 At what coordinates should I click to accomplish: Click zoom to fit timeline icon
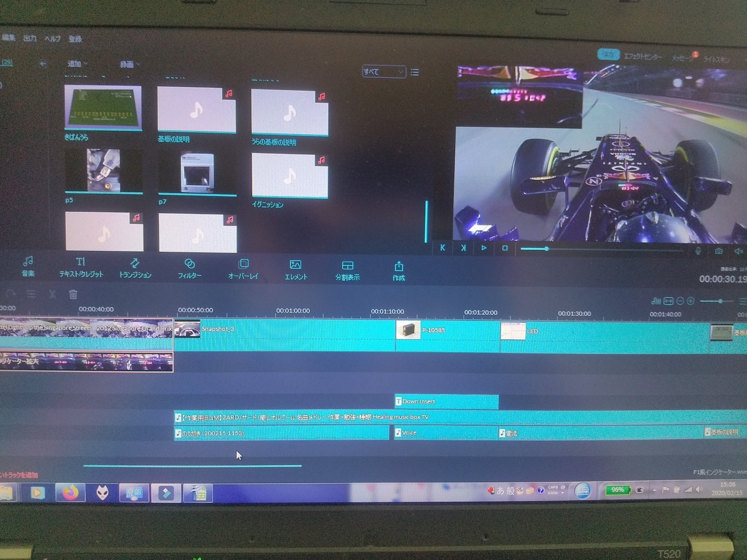point(669,301)
